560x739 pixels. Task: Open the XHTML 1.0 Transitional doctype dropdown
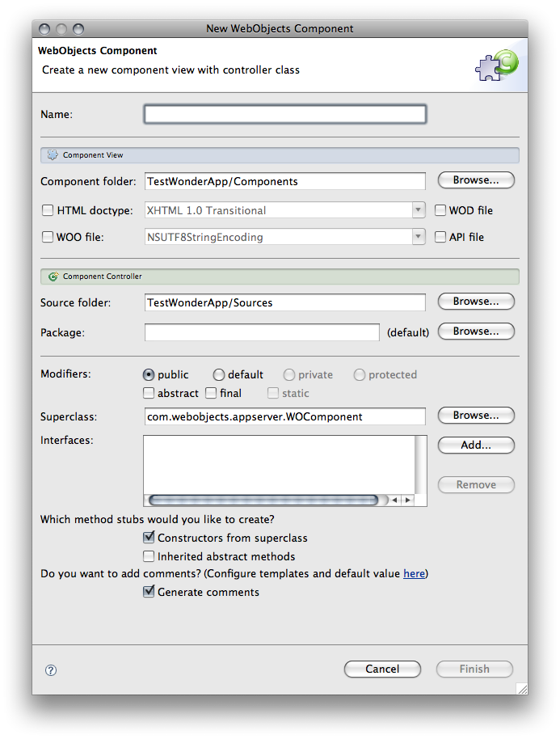coord(418,210)
